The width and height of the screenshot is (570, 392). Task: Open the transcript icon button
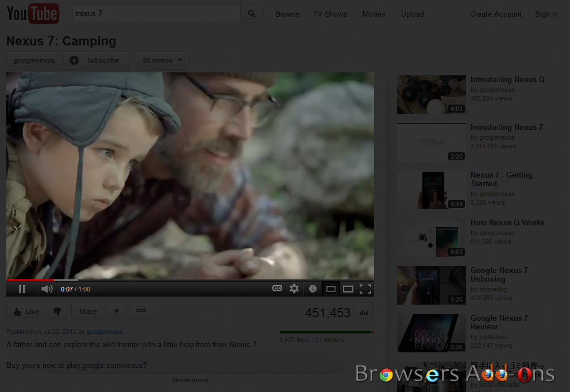(x=141, y=312)
